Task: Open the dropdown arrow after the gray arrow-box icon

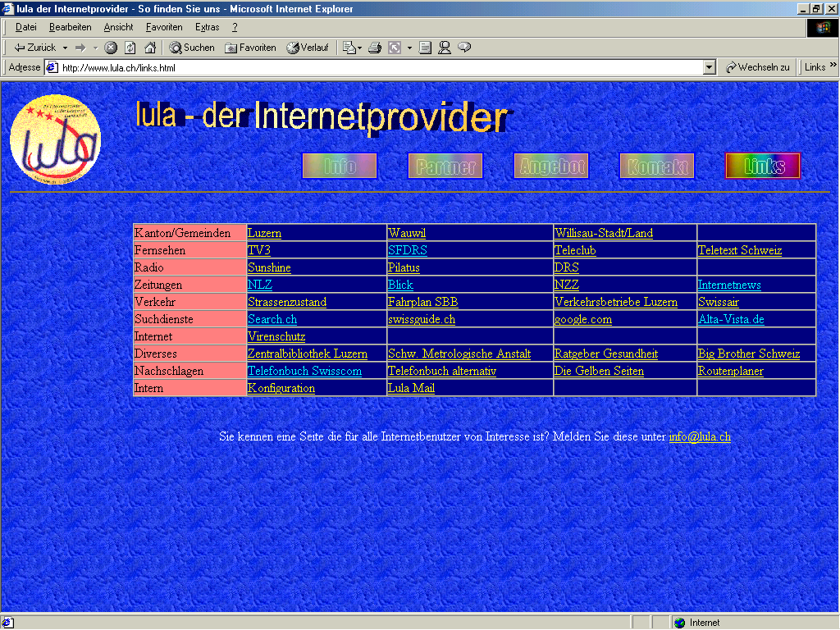Action: [x=409, y=48]
